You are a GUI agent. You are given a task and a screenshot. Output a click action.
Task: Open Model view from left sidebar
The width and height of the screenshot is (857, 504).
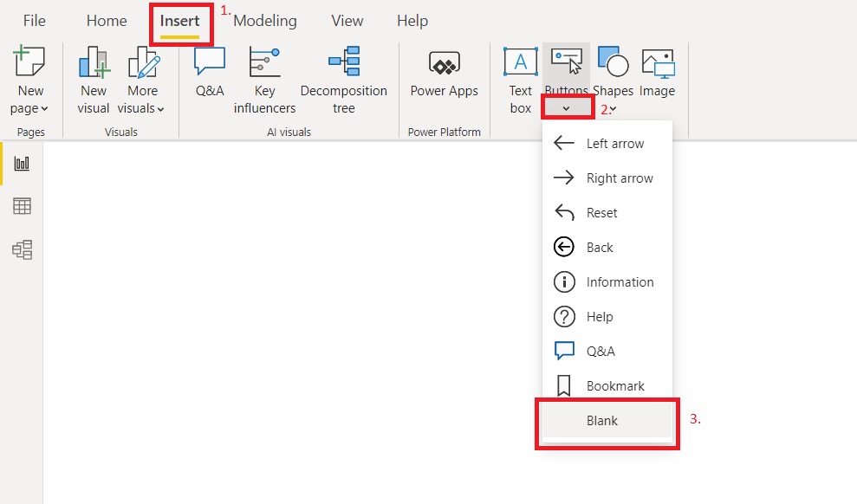click(x=22, y=250)
